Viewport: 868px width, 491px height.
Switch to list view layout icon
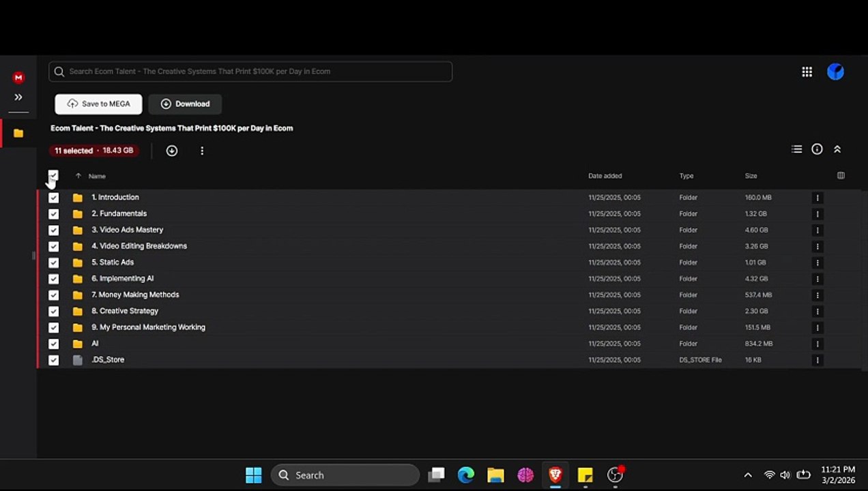(x=796, y=149)
